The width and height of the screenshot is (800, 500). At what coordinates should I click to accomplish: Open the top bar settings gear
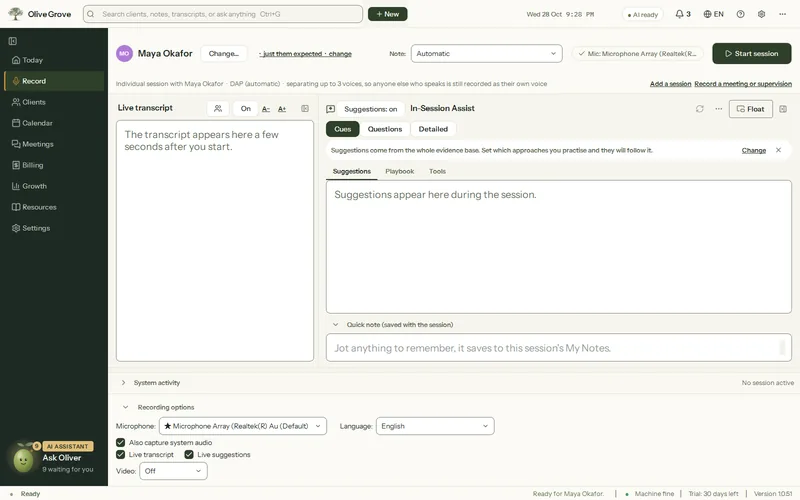(x=761, y=14)
